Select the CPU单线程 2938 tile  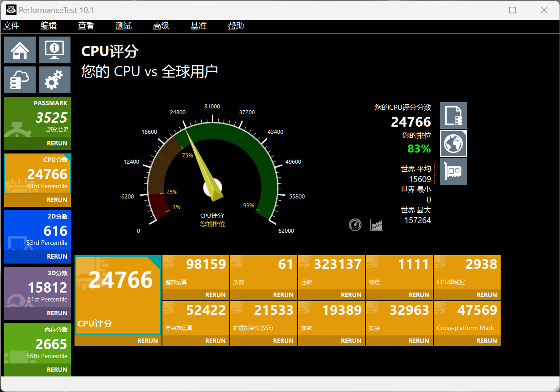pyautogui.click(x=467, y=272)
